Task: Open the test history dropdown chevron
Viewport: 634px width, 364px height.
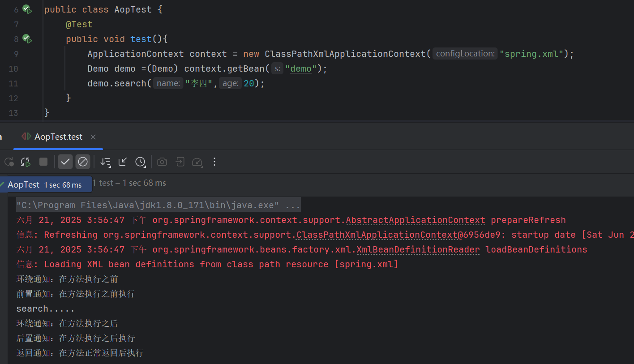Action: tap(145, 166)
